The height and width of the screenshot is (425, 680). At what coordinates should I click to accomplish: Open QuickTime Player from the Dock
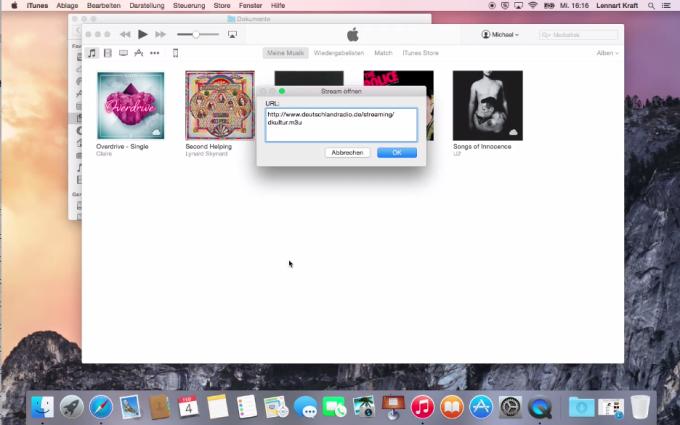point(539,407)
